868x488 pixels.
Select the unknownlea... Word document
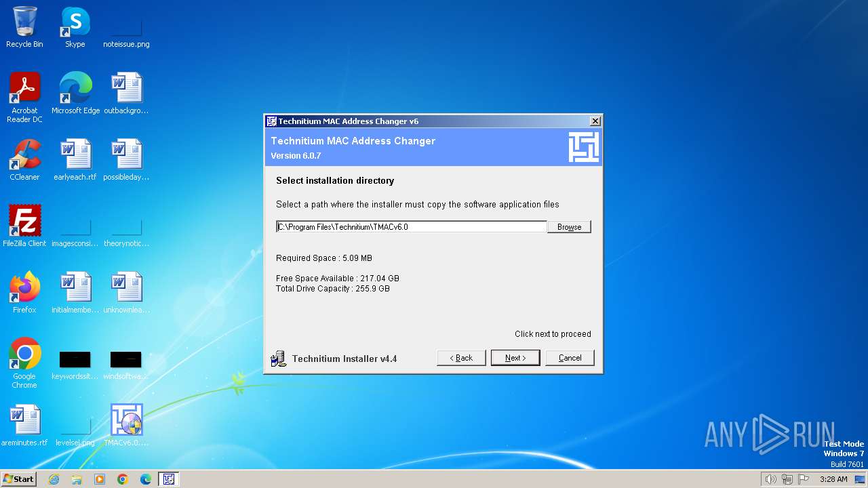(126, 293)
